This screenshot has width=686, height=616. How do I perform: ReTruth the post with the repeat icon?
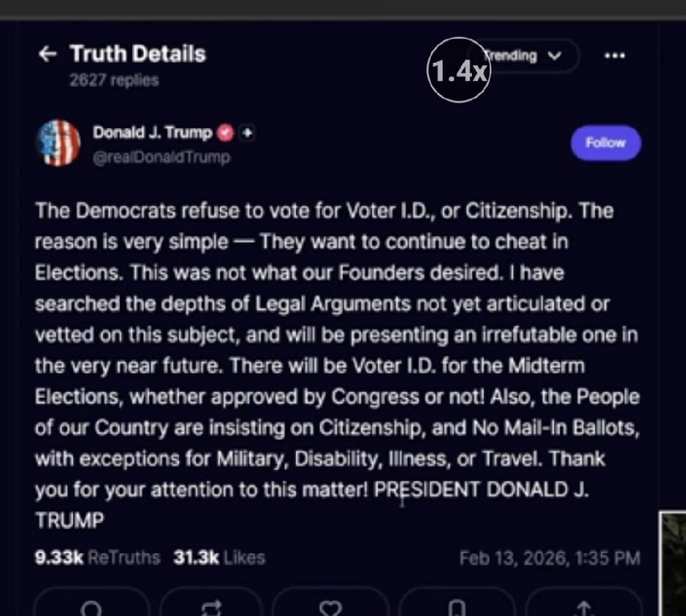212,607
